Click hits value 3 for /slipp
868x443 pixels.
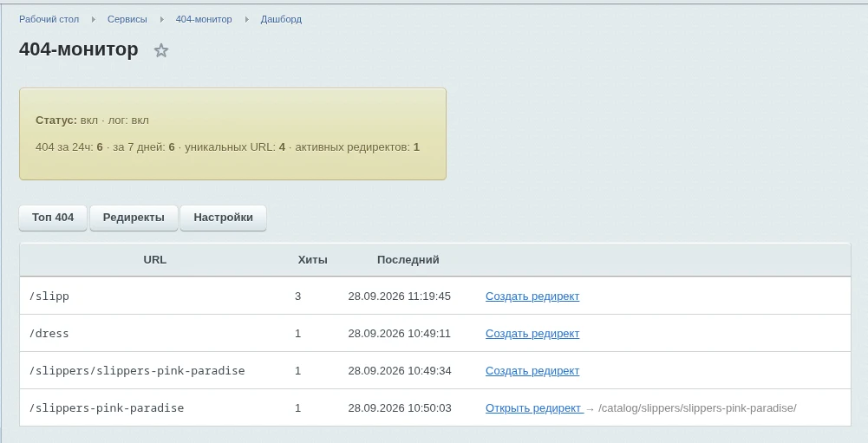coord(297,296)
